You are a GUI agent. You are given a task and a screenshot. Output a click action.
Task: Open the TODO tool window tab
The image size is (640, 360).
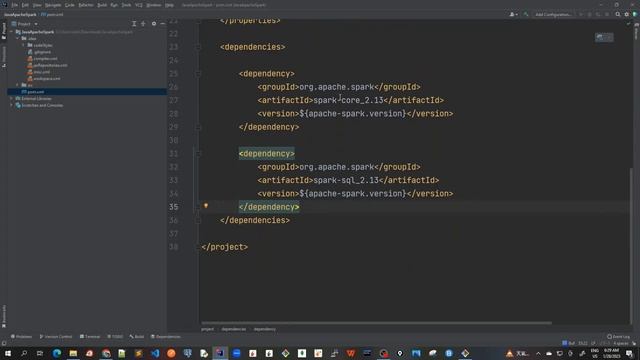(115, 337)
